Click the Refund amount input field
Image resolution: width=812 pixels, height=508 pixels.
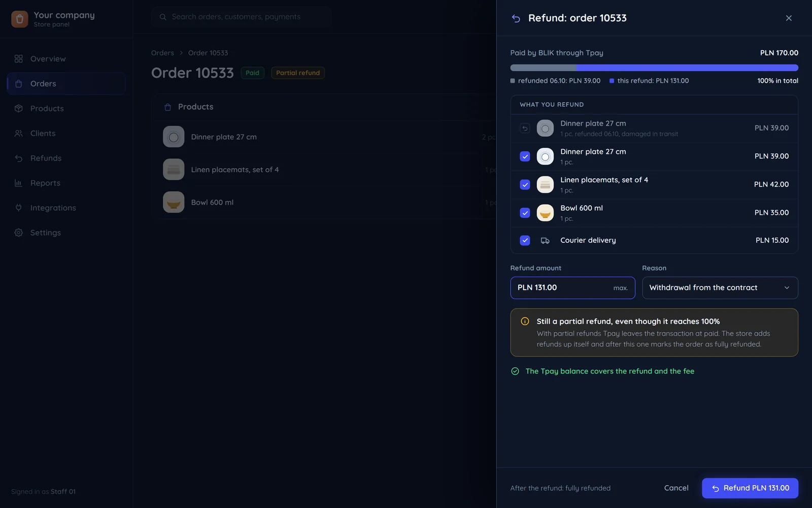573,288
